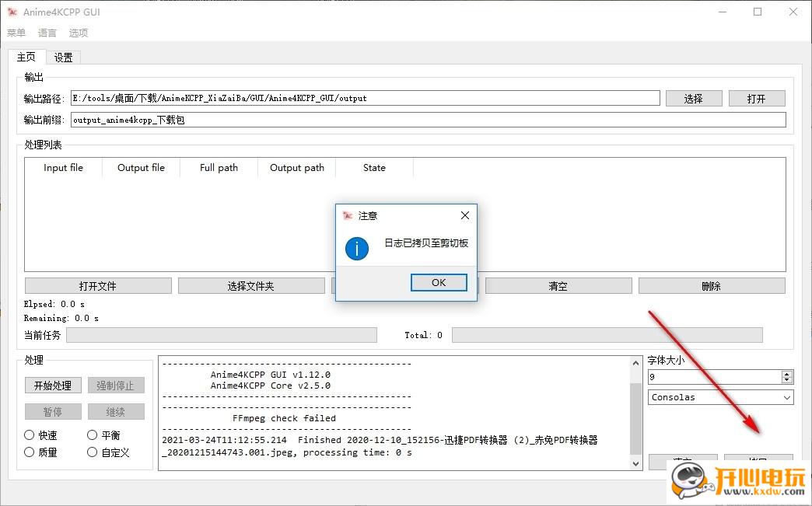Click the 字体大小 label

(x=666, y=360)
